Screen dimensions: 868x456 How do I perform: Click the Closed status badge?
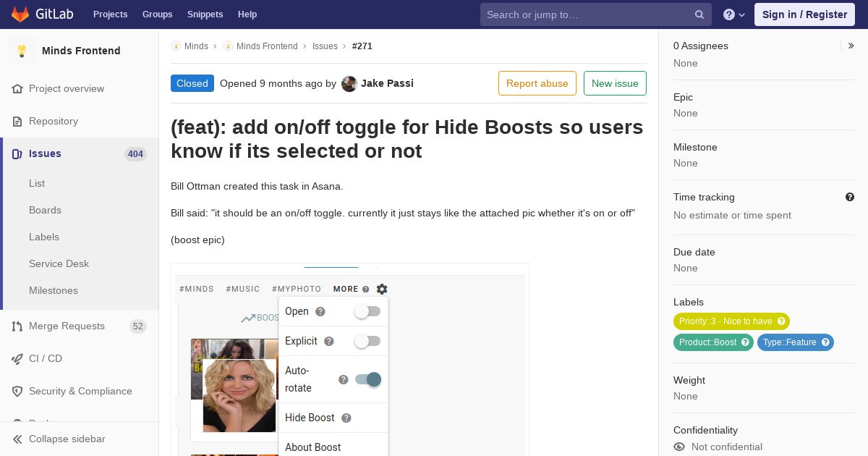[x=192, y=83]
